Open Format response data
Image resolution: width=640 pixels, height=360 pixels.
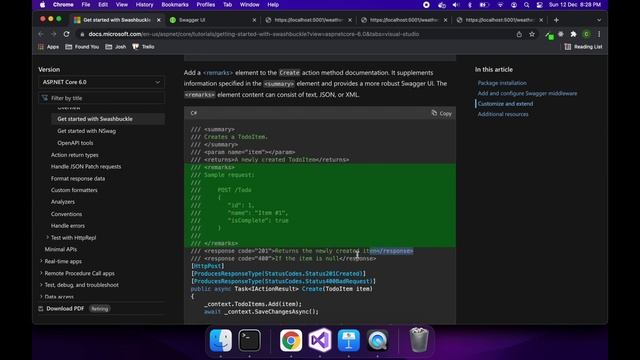coord(78,178)
